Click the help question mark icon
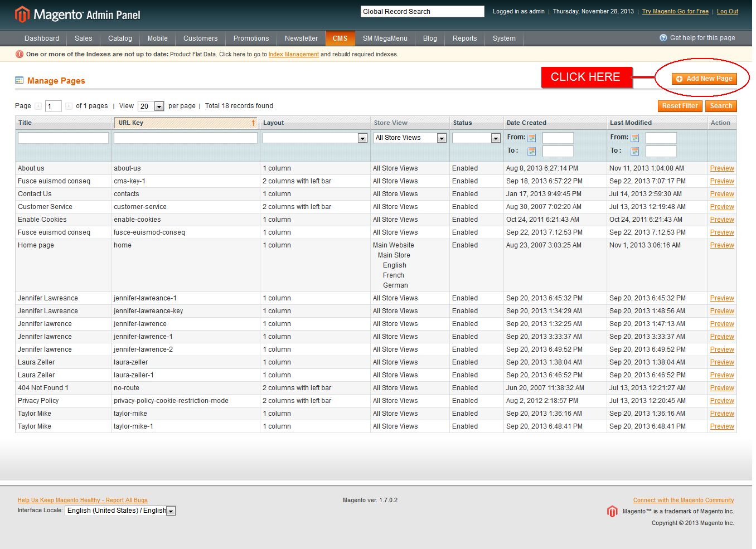756x549 pixels. coord(663,38)
